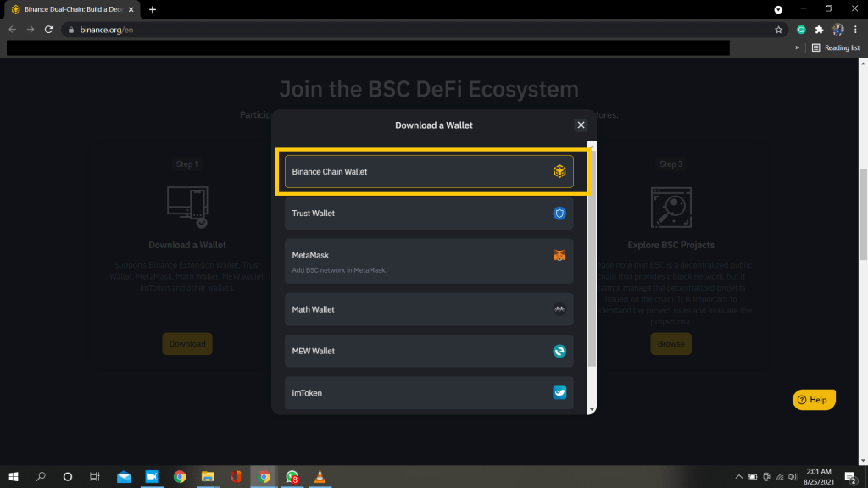Open the Chrome Extensions puzzle icon
This screenshot has width=868, height=488.
click(819, 30)
